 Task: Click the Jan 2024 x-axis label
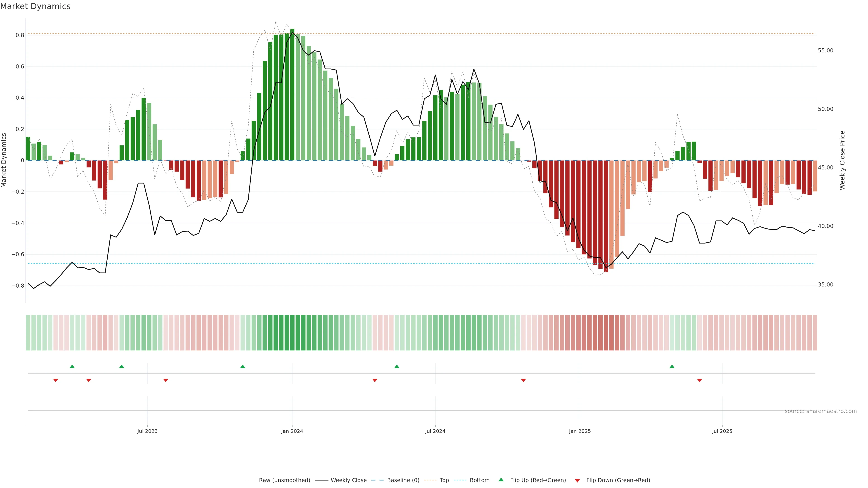tap(292, 431)
